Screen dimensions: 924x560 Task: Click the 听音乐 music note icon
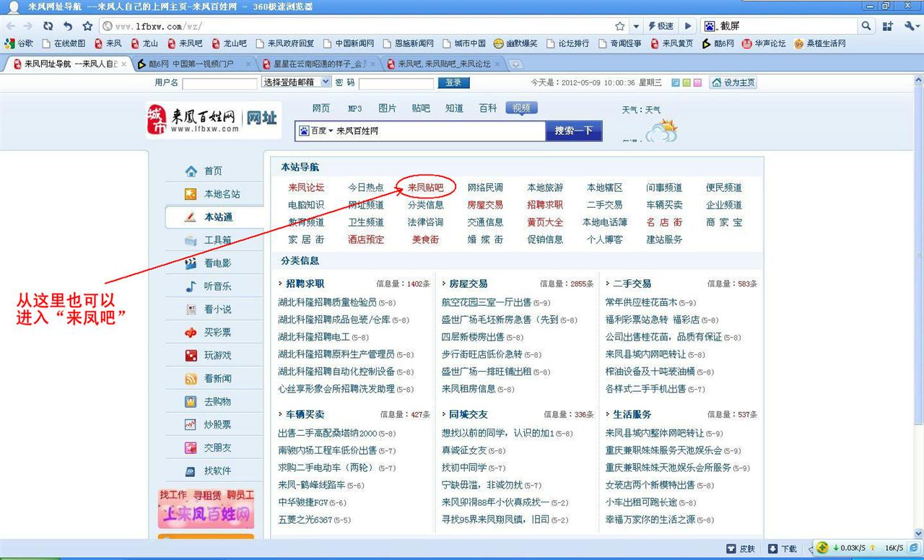click(191, 286)
